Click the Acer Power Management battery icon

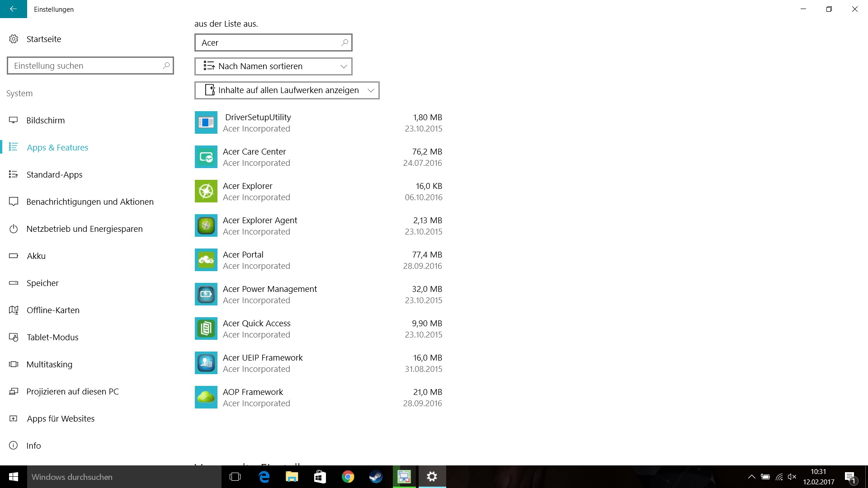coord(206,294)
